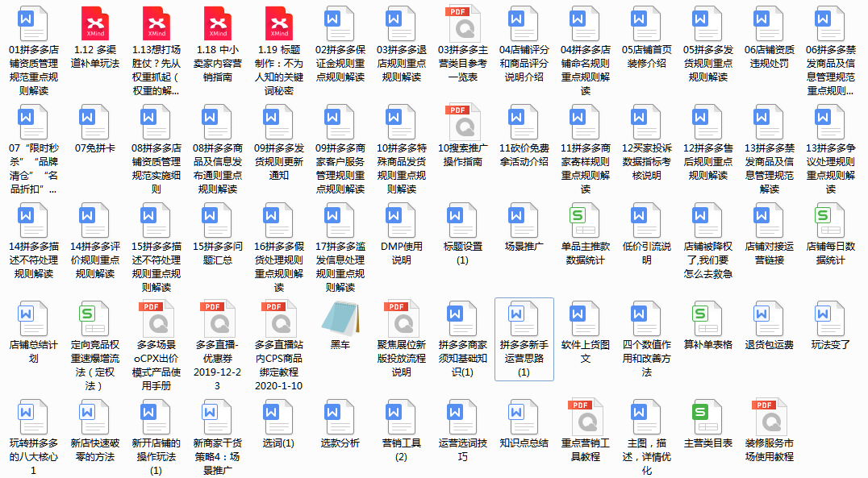The height and width of the screenshot is (478, 868).
Task: Select the 黑车 notepad file icon
Action: [340, 318]
